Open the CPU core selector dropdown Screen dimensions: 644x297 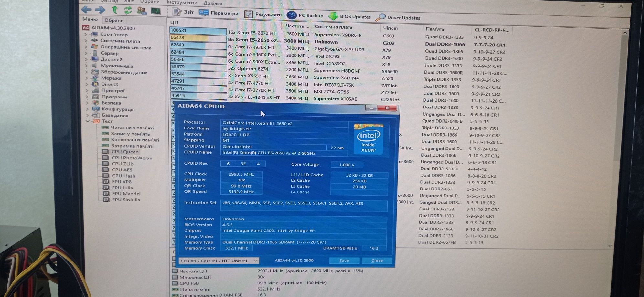tap(219, 261)
